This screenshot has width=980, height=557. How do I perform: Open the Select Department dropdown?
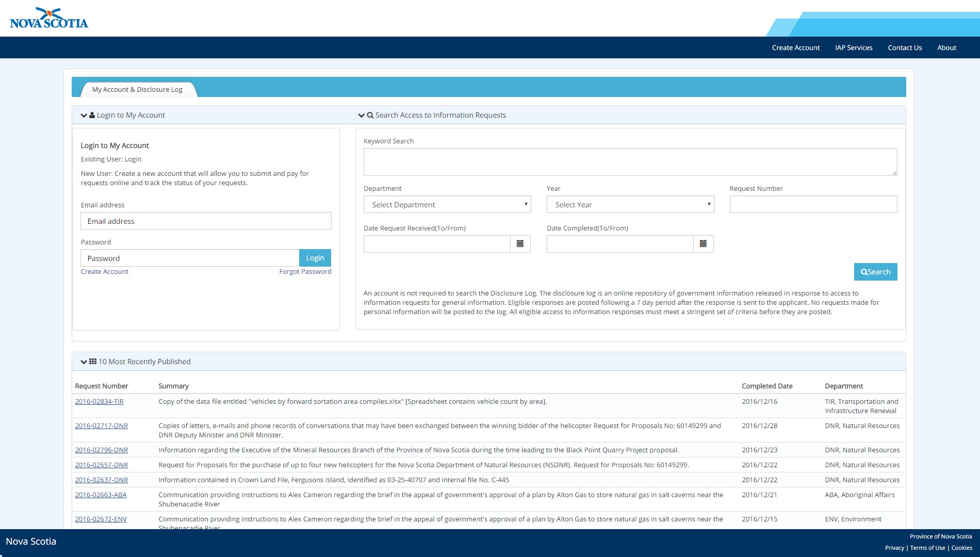(x=447, y=205)
